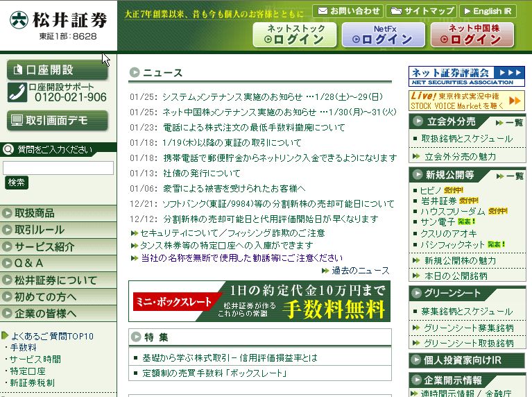Click the question search input field
This screenshot has width=532, height=397.
(x=58, y=167)
